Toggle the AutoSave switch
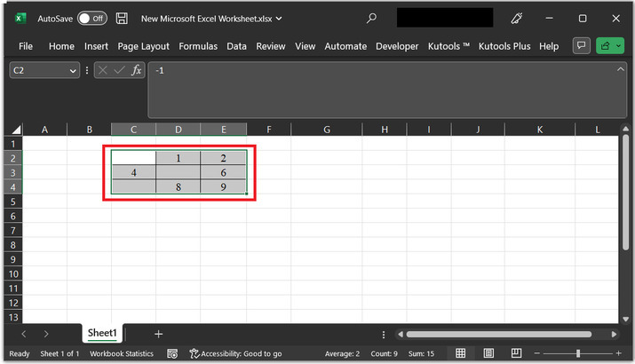The height and width of the screenshot is (364, 635). (92, 19)
